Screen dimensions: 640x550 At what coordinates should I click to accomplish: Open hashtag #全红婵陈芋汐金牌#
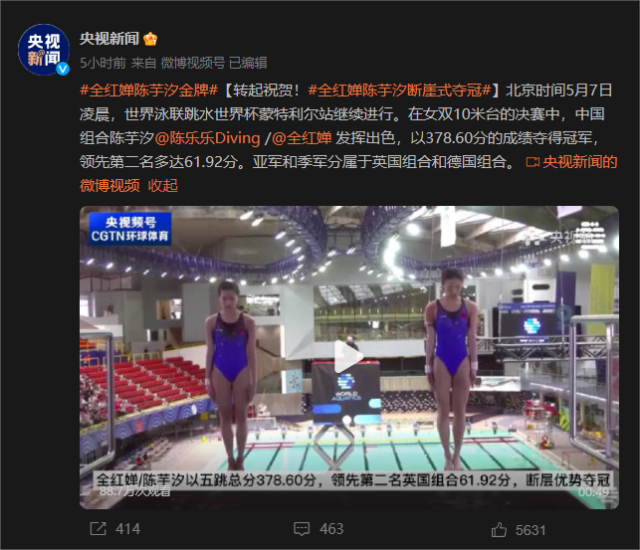[x=149, y=90]
